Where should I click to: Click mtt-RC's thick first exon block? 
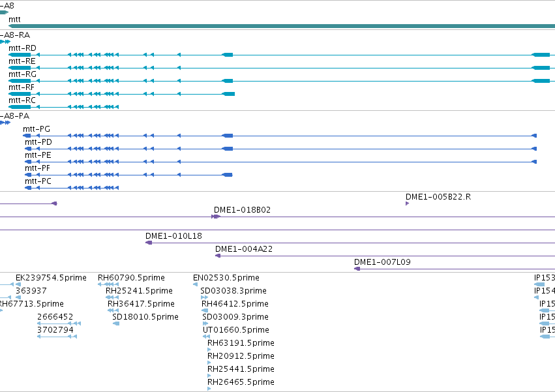20,108
